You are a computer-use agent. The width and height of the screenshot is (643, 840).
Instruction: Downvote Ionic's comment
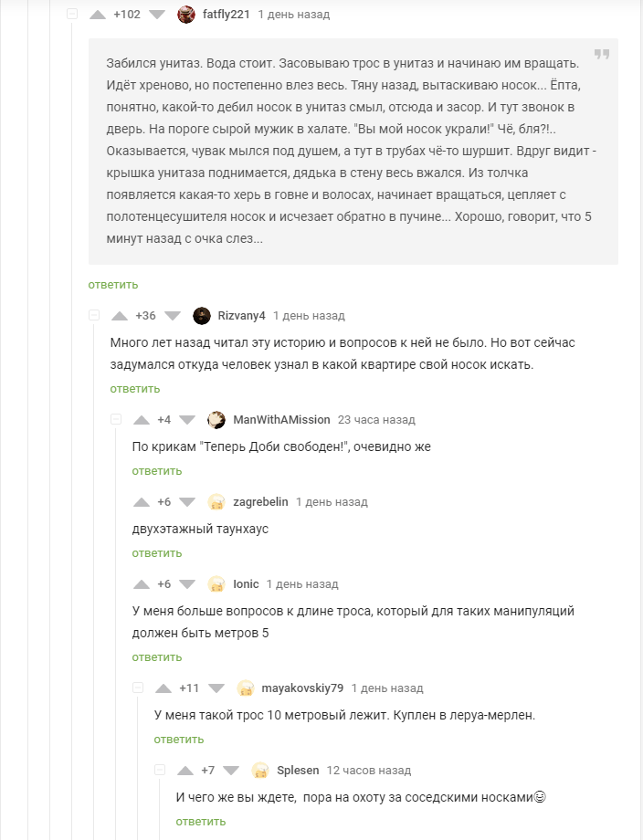(187, 584)
